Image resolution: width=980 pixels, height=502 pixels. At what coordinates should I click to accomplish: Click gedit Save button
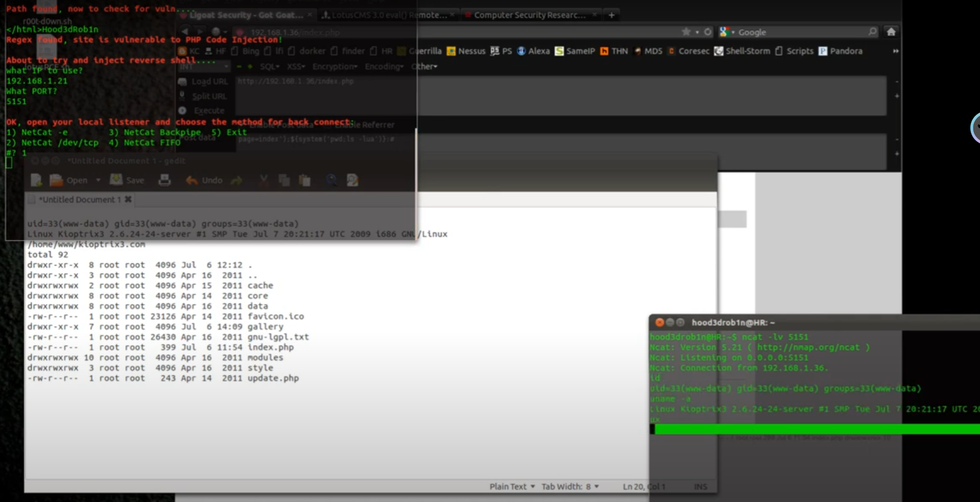127,180
